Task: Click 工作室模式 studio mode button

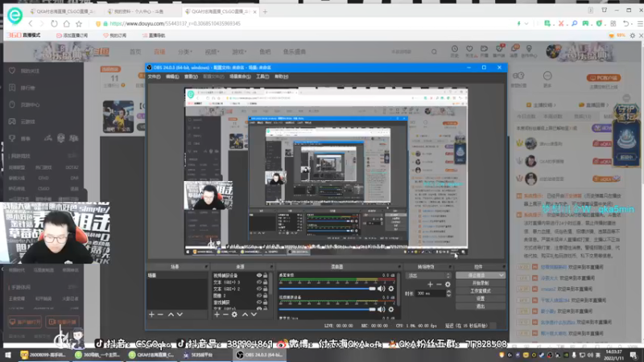Action: [x=480, y=291]
